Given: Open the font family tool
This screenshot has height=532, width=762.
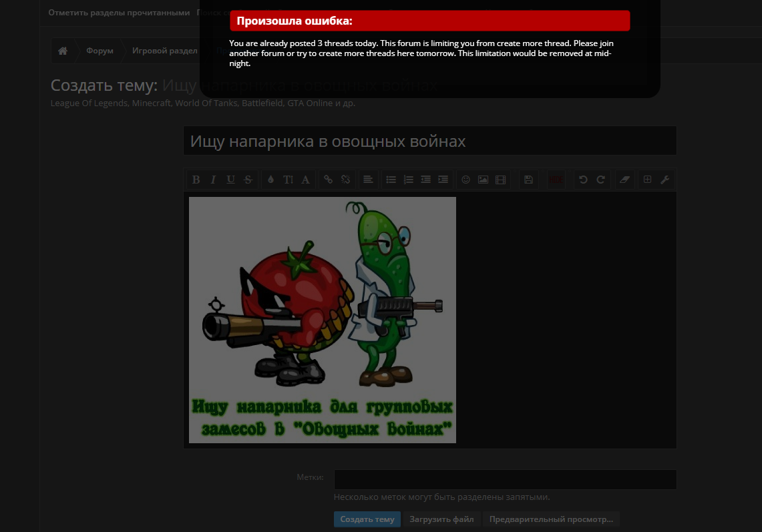Looking at the screenshot, I should coord(306,180).
